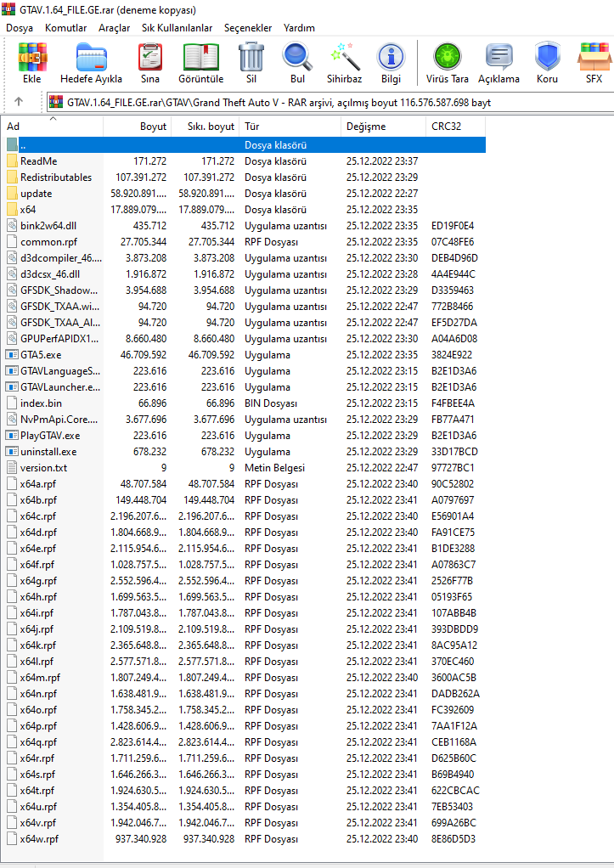This screenshot has width=614, height=868.
Task: Select the x64 folder icon
Action: click(x=13, y=209)
